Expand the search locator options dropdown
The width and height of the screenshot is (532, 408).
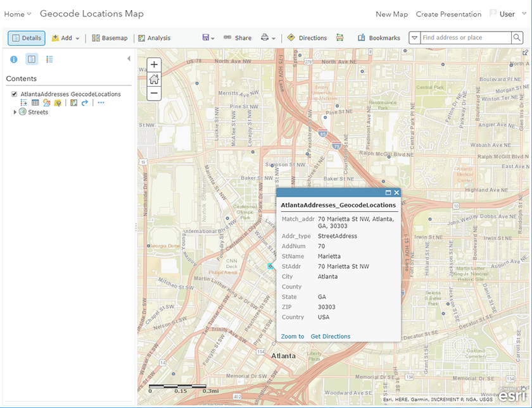point(415,38)
